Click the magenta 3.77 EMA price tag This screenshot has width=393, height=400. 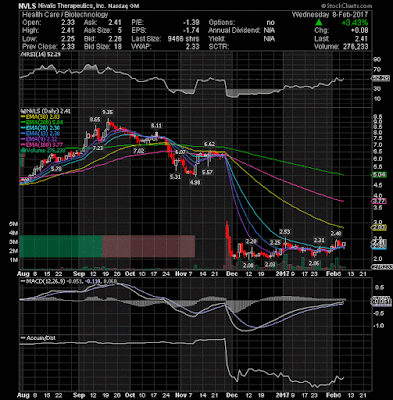[379, 201]
